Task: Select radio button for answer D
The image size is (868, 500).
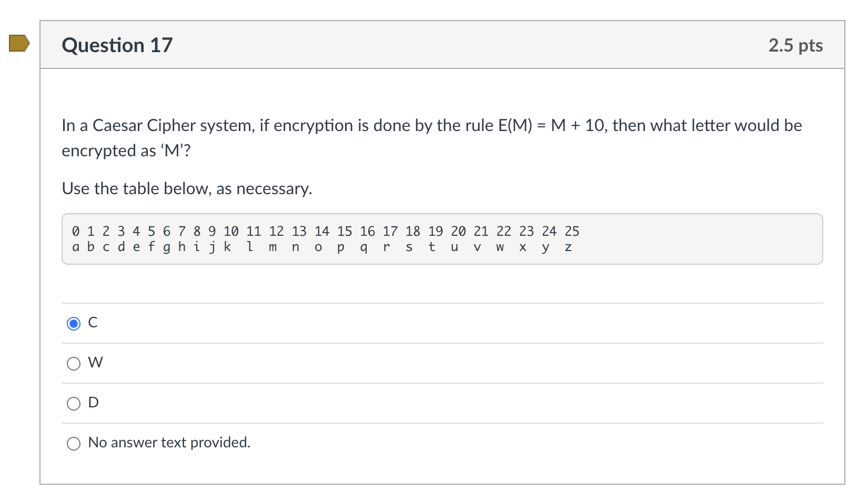Action: (74, 403)
